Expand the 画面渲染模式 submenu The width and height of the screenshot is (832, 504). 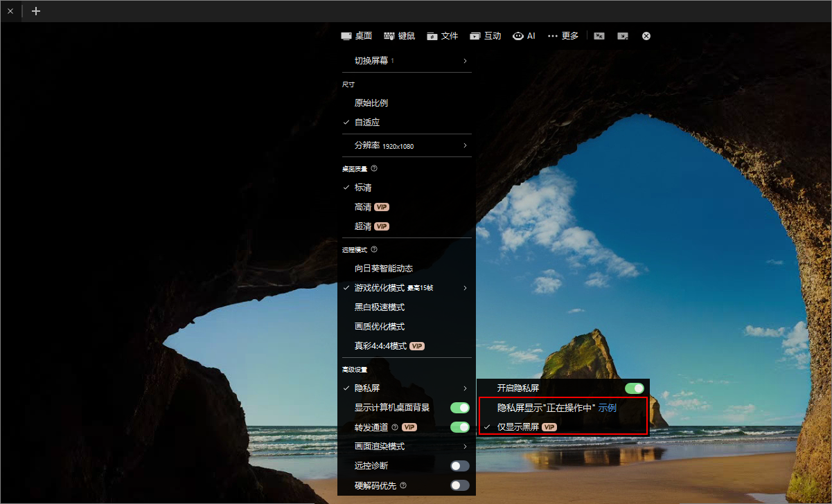(x=406, y=447)
